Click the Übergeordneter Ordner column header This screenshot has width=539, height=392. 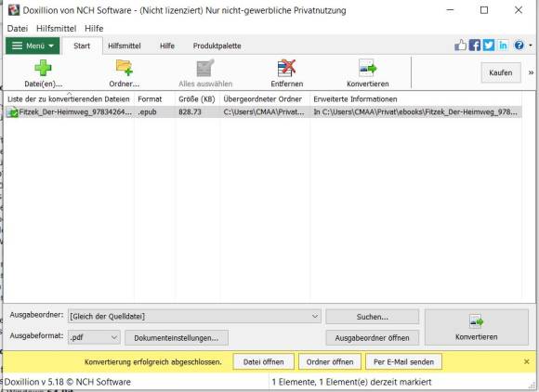[x=265, y=99]
